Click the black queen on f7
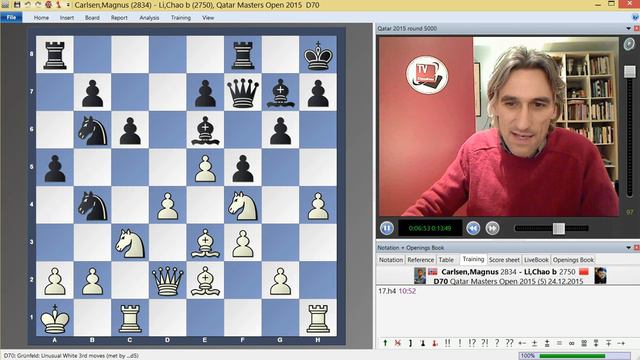This screenshot has height=360, width=640. (x=243, y=93)
